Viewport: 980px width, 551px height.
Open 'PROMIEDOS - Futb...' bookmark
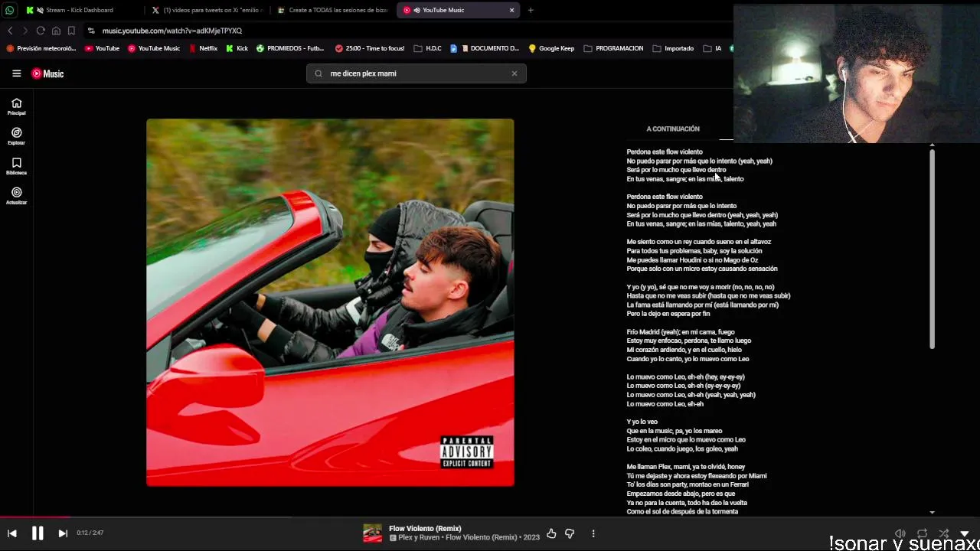pyautogui.click(x=290, y=48)
